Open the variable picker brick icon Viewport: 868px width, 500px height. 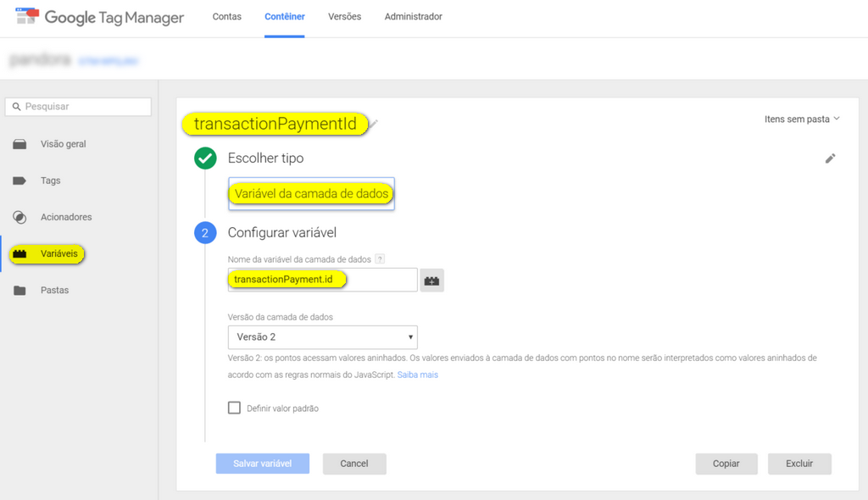[431, 280]
